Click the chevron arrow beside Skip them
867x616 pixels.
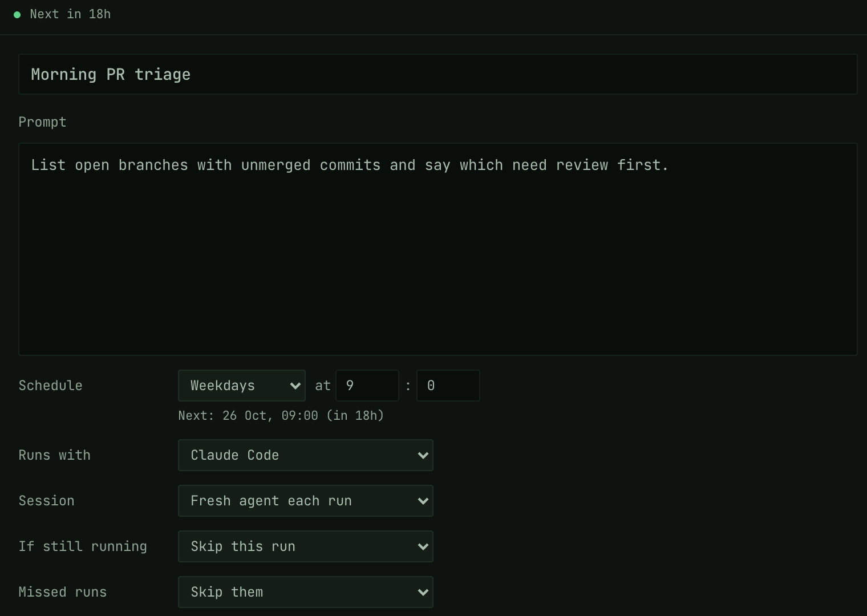[423, 593]
